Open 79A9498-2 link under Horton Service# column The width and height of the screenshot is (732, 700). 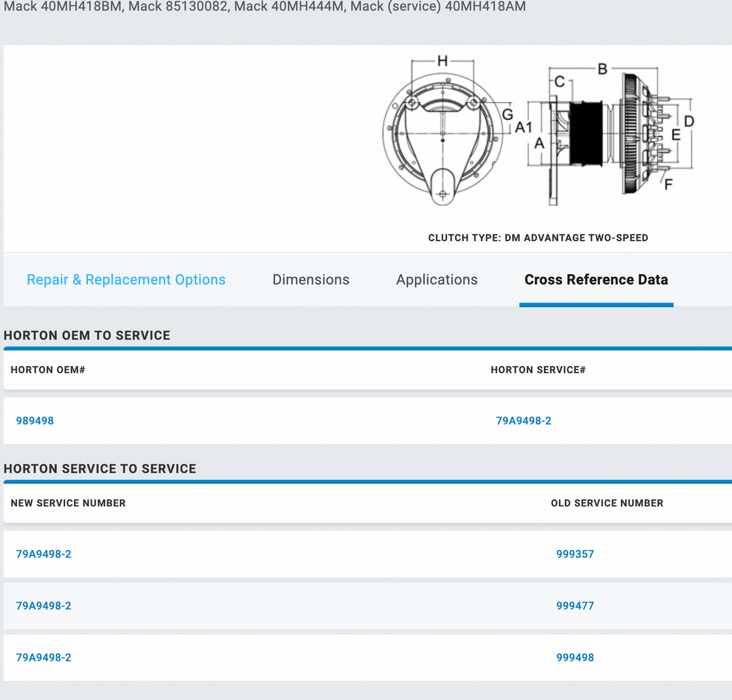(x=523, y=421)
